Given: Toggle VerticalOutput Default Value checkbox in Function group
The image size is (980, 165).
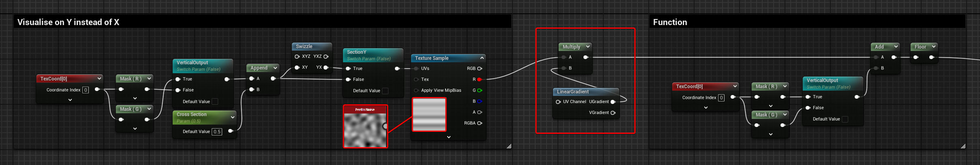Looking at the screenshot, I should tap(845, 119).
